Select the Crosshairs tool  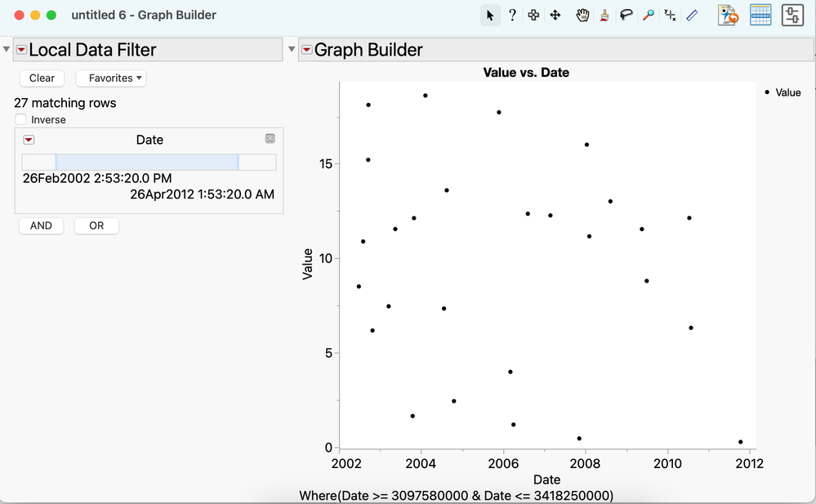tap(670, 15)
